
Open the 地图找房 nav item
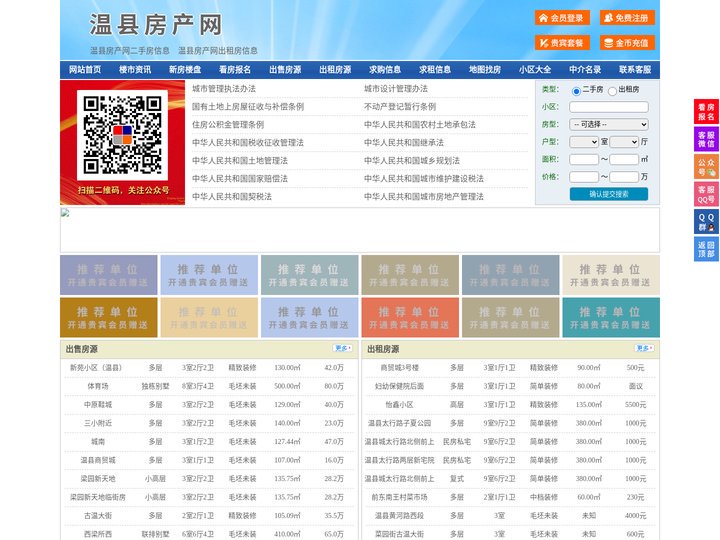click(485, 70)
